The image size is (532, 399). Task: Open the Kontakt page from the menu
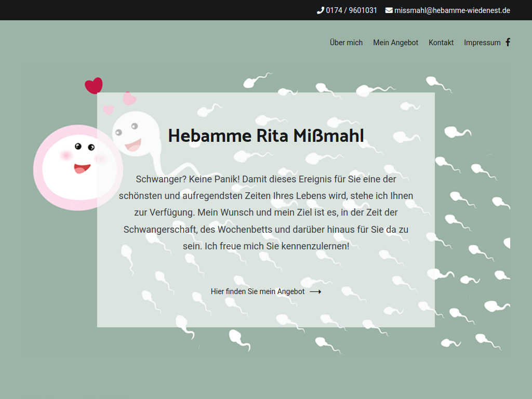click(x=441, y=42)
